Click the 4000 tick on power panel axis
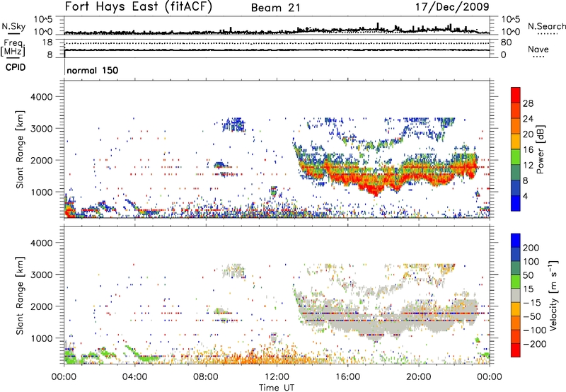The height and width of the screenshot is (392, 566). [41, 97]
